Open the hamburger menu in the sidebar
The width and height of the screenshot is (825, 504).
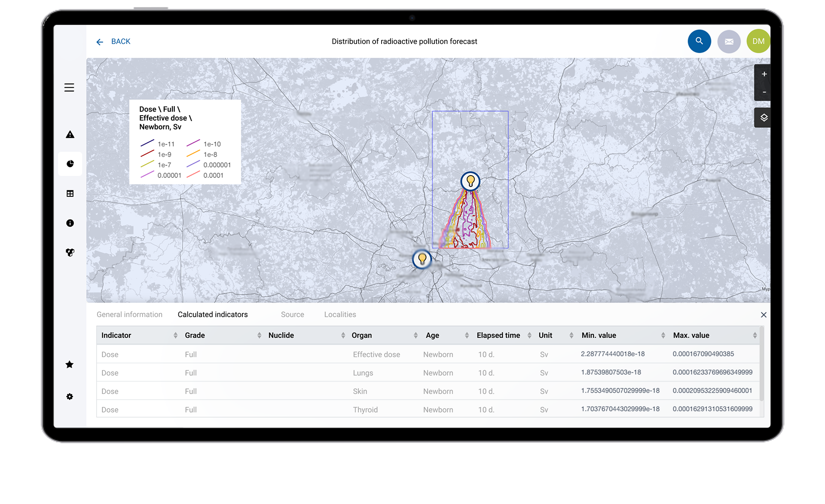pyautogui.click(x=69, y=88)
